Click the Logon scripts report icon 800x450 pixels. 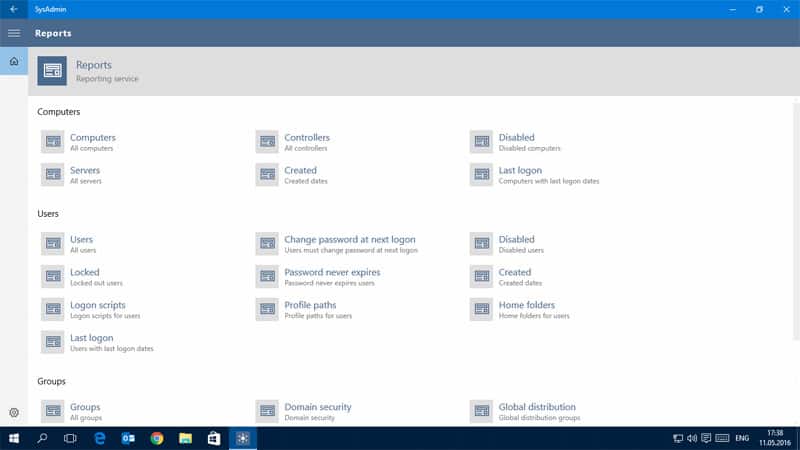53,309
